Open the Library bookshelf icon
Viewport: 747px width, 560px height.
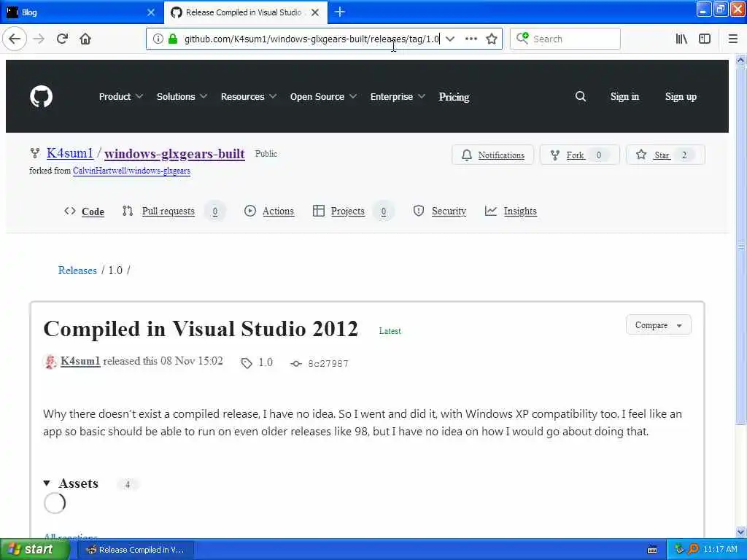click(682, 39)
